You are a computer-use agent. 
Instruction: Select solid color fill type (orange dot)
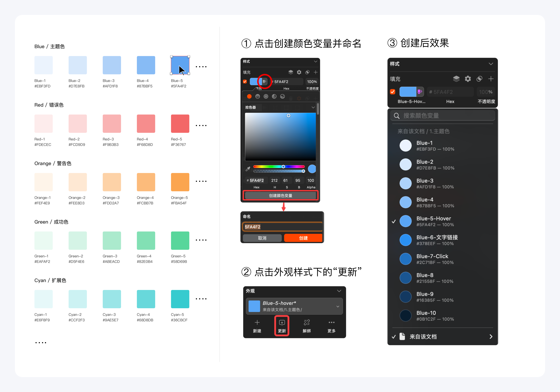click(249, 96)
